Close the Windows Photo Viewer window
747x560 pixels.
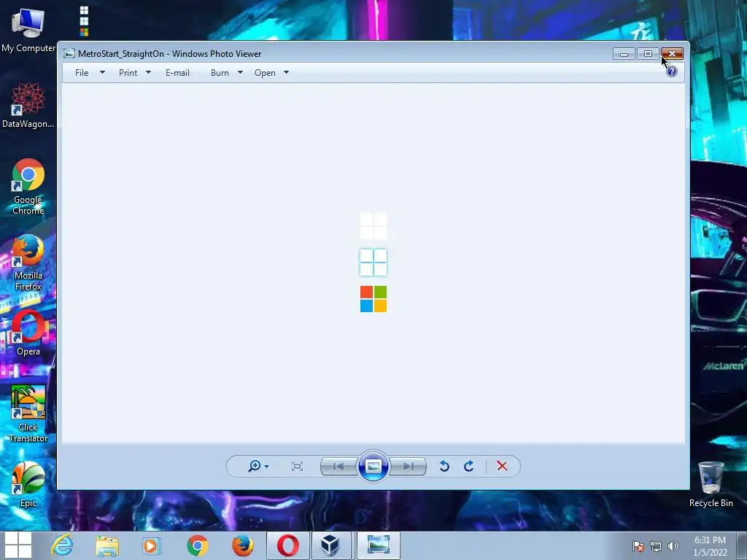(672, 54)
